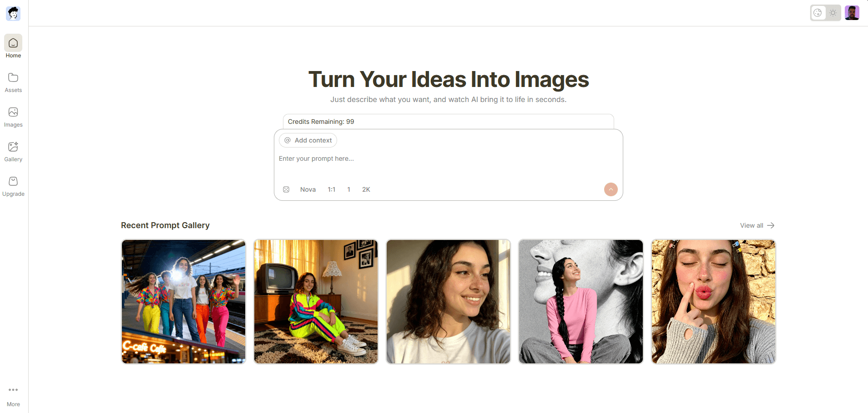Focus the prompt text input field
The image size is (868, 413).
[x=448, y=164]
